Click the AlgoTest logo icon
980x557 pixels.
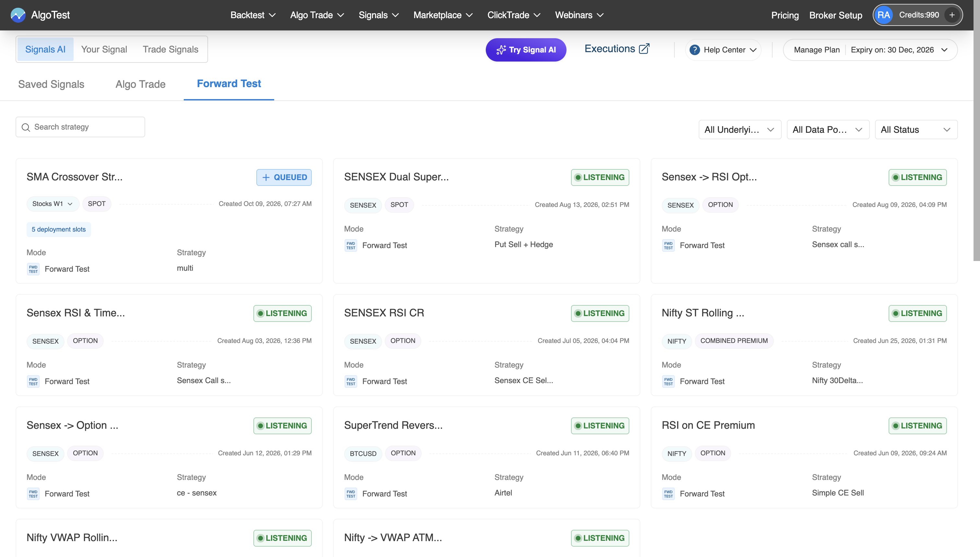pyautogui.click(x=18, y=15)
